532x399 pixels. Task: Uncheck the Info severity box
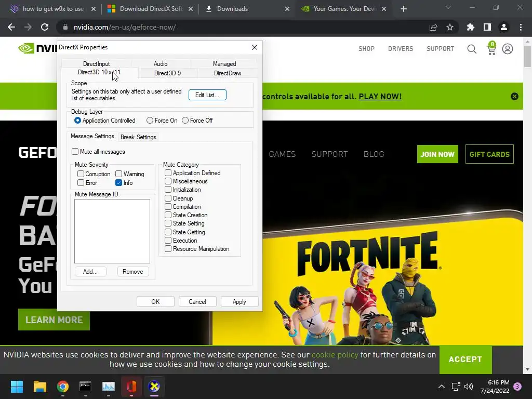tap(119, 182)
